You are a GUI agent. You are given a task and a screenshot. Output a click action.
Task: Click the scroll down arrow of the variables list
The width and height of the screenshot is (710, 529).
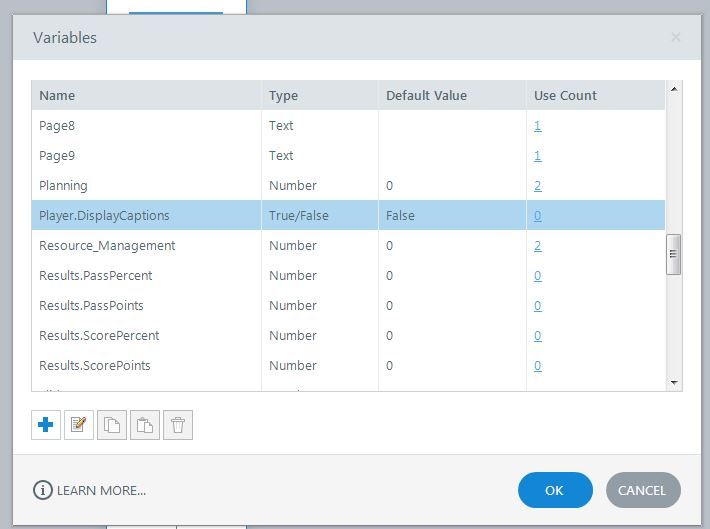pos(674,383)
